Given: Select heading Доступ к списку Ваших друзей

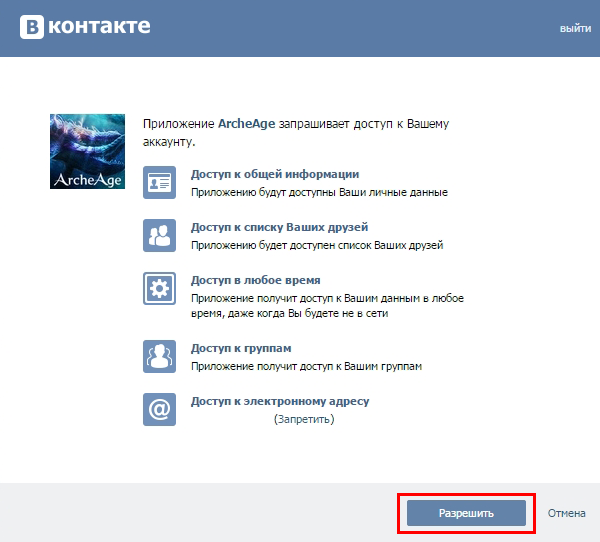Looking at the screenshot, I should tap(279, 227).
